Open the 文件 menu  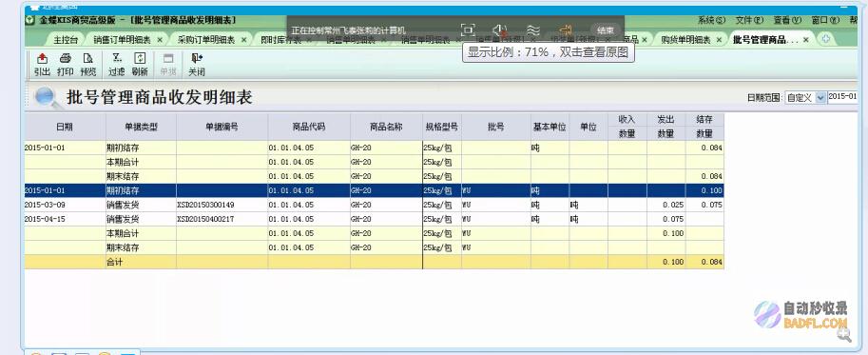[x=750, y=21]
